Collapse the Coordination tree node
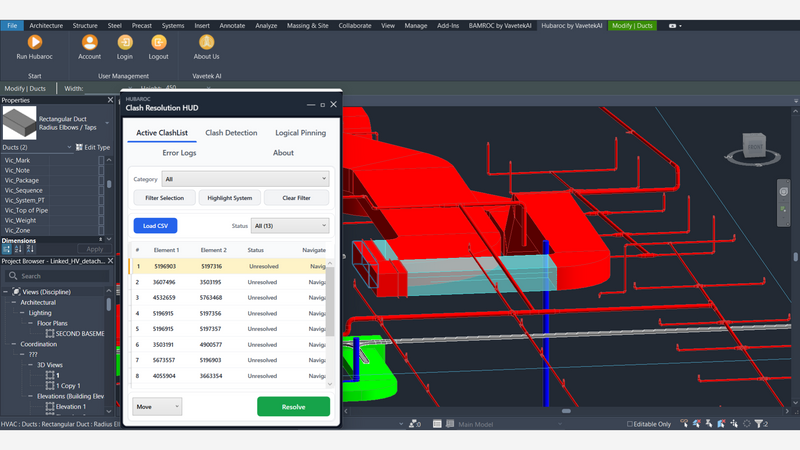Image resolution: width=800 pixels, height=450 pixels. (14, 344)
